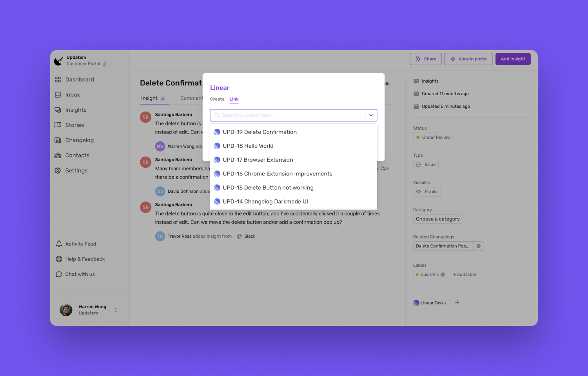
Task: Open Delete Confirmation Pop related changelog
Action: click(x=443, y=246)
